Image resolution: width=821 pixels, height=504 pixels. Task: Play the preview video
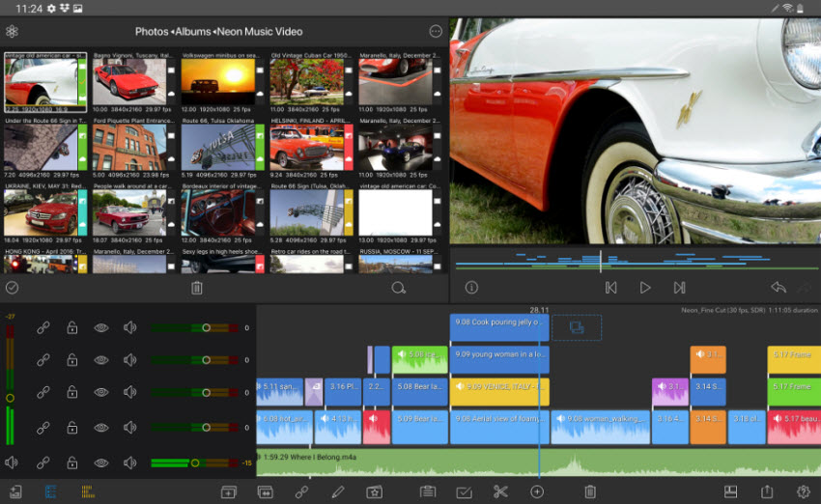(x=645, y=288)
